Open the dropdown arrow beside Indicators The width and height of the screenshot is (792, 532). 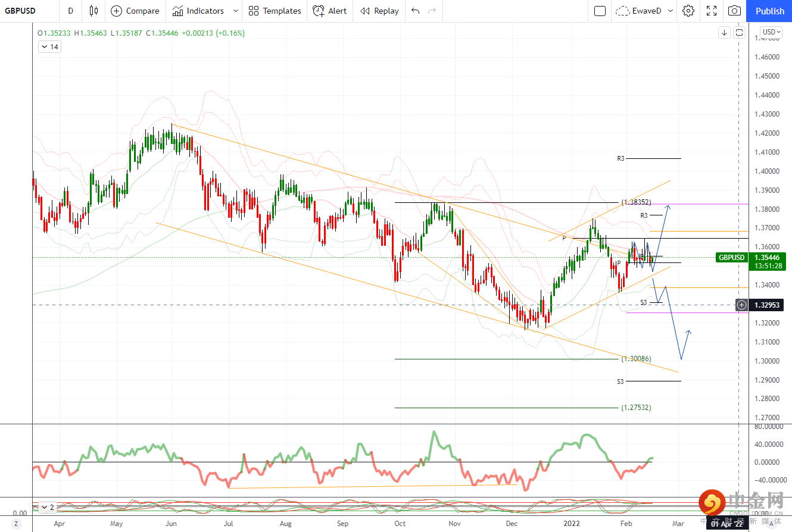pyautogui.click(x=236, y=11)
